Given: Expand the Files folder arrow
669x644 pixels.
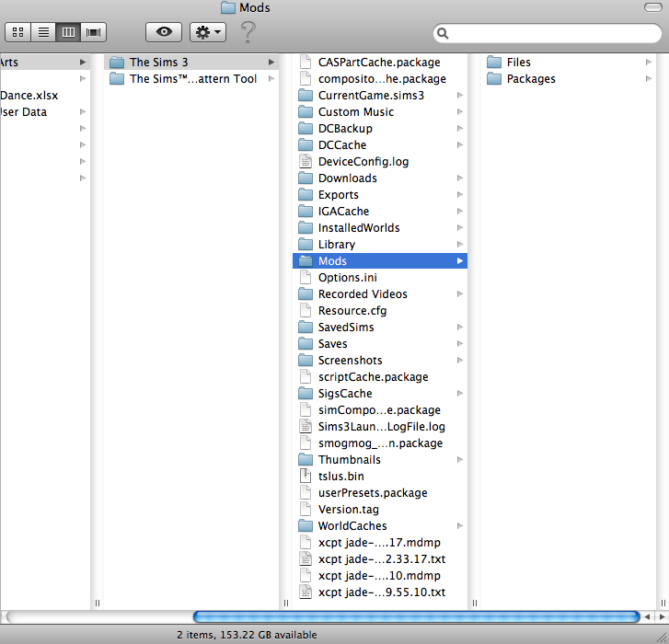Looking at the screenshot, I should (649, 63).
